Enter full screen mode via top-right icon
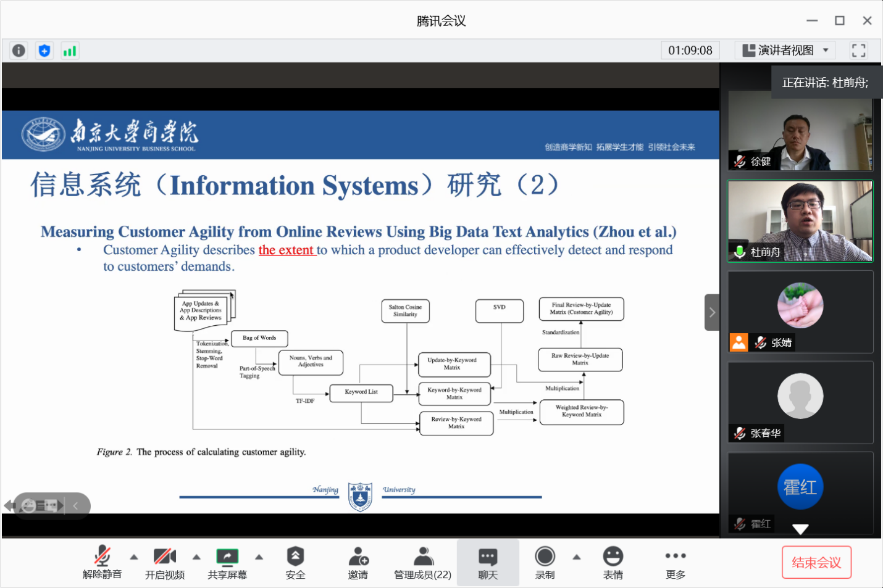 pos(858,50)
